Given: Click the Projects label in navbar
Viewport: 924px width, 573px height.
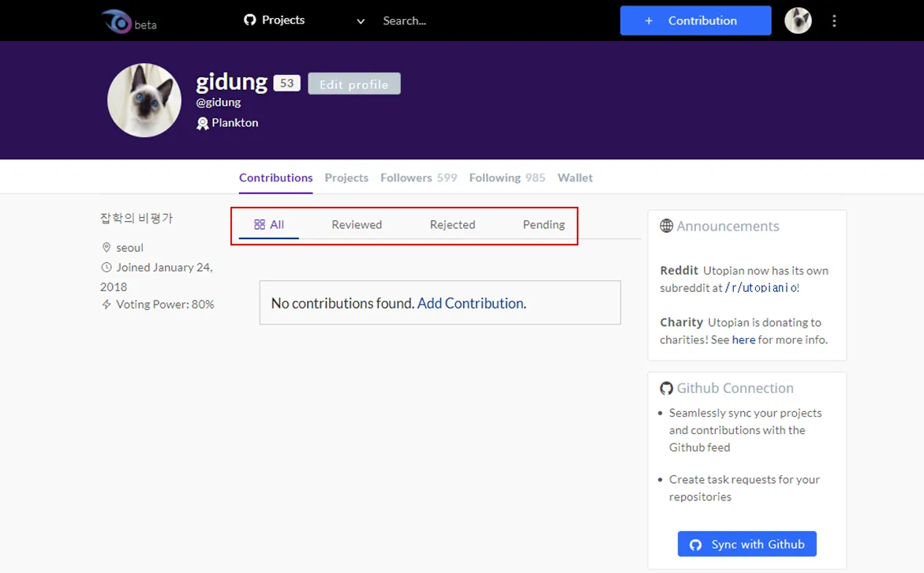Looking at the screenshot, I should pos(283,20).
